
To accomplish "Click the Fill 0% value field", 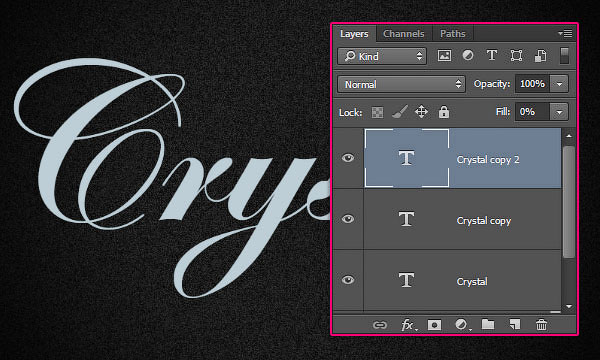I will (x=533, y=112).
